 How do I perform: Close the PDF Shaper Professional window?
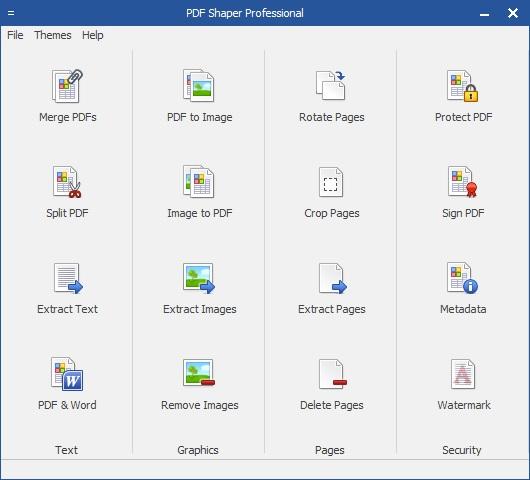pos(513,13)
